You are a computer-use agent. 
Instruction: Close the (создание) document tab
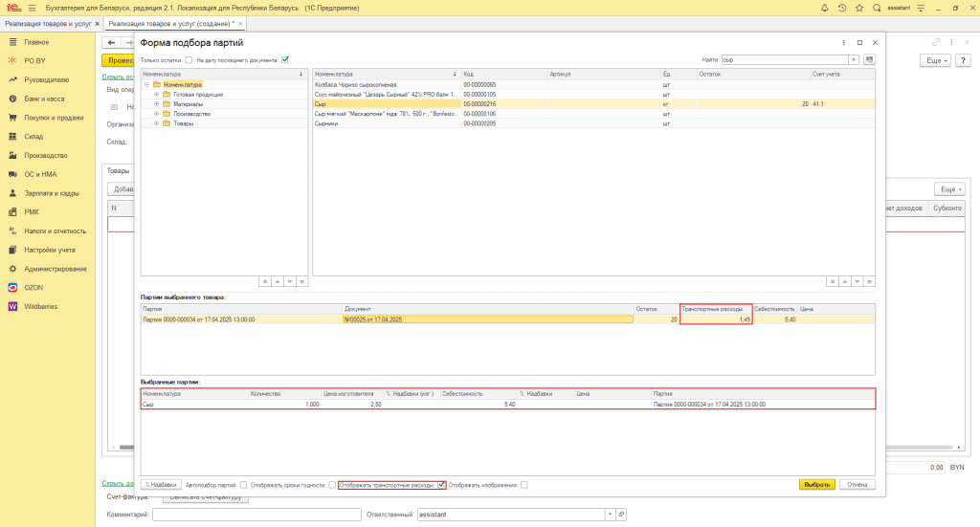point(240,24)
